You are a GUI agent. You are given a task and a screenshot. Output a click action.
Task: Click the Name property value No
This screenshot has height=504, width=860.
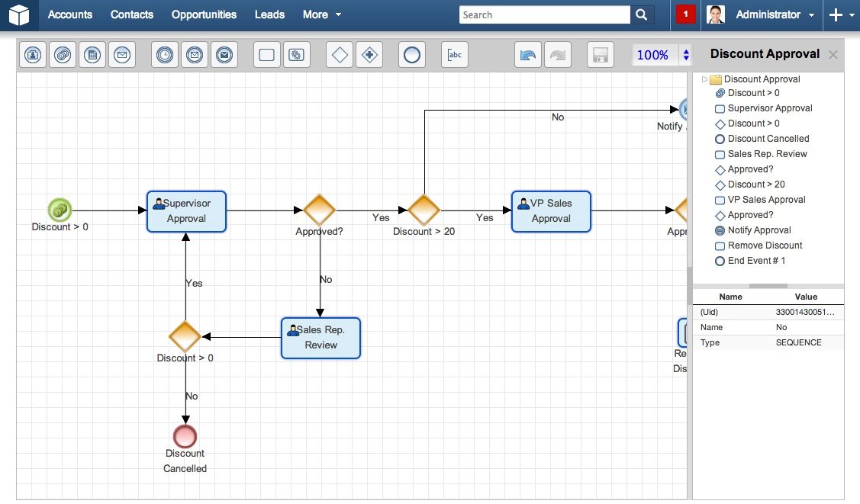point(781,328)
